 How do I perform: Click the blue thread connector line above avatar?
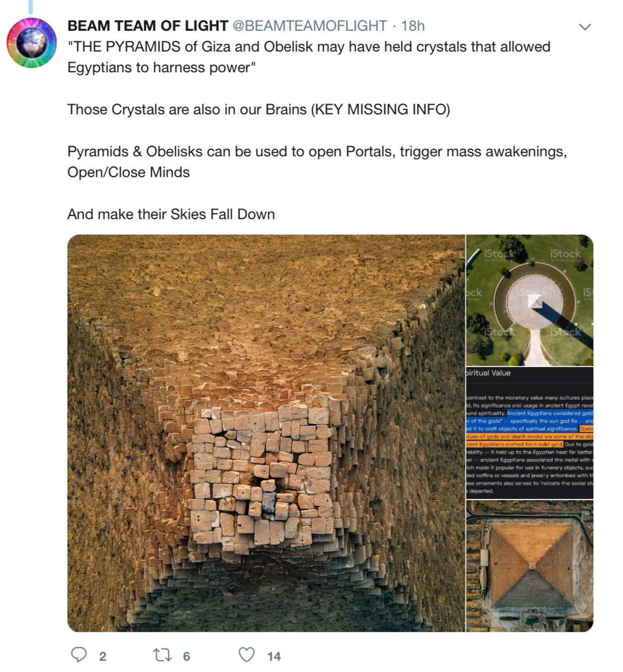[30, 6]
